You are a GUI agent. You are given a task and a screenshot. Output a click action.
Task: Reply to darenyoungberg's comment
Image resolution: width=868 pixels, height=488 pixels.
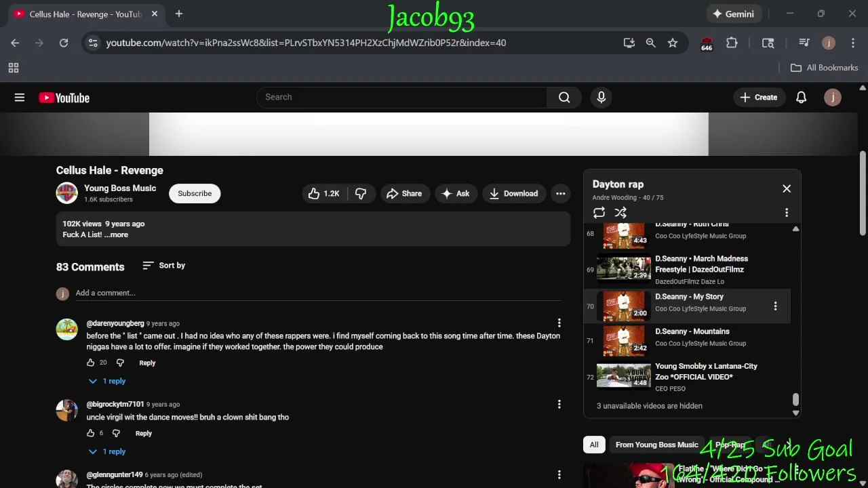point(147,363)
